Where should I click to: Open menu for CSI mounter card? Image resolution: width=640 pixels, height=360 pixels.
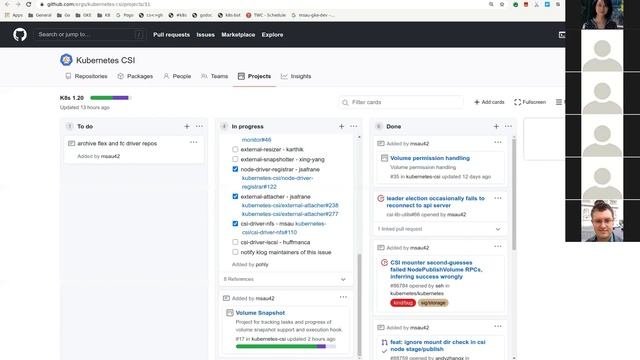(x=498, y=247)
